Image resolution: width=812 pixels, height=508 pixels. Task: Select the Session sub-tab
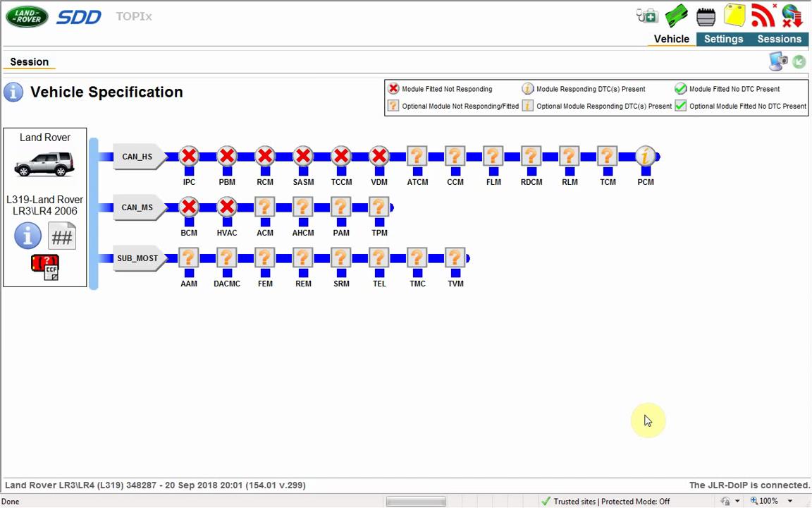click(x=30, y=61)
